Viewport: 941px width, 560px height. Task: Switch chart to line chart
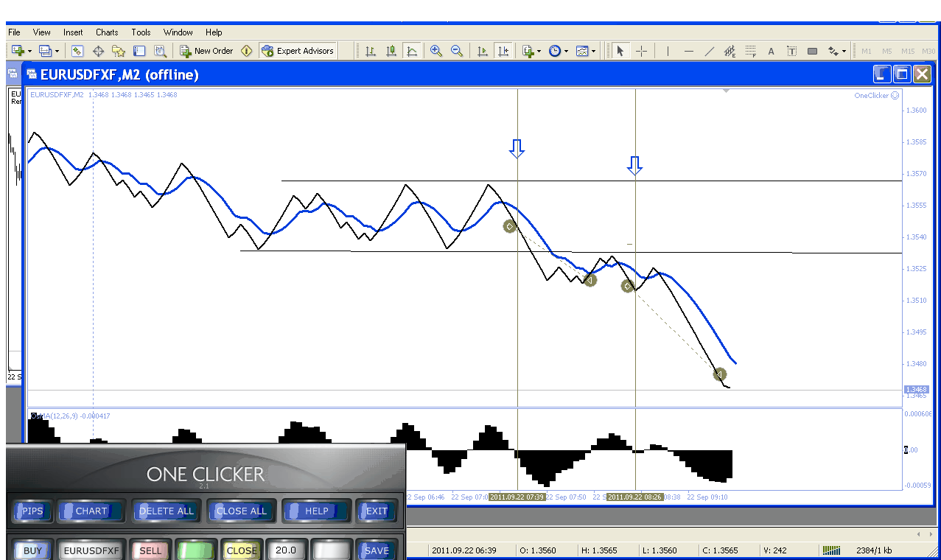click(412, 51)
